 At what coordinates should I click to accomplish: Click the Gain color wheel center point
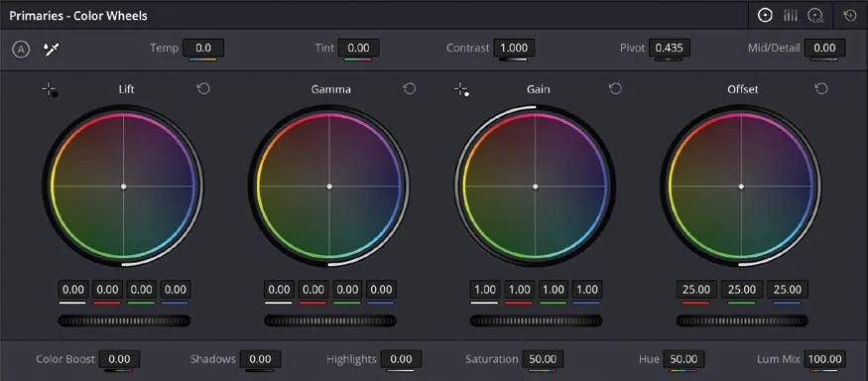(x=536, y=187)
